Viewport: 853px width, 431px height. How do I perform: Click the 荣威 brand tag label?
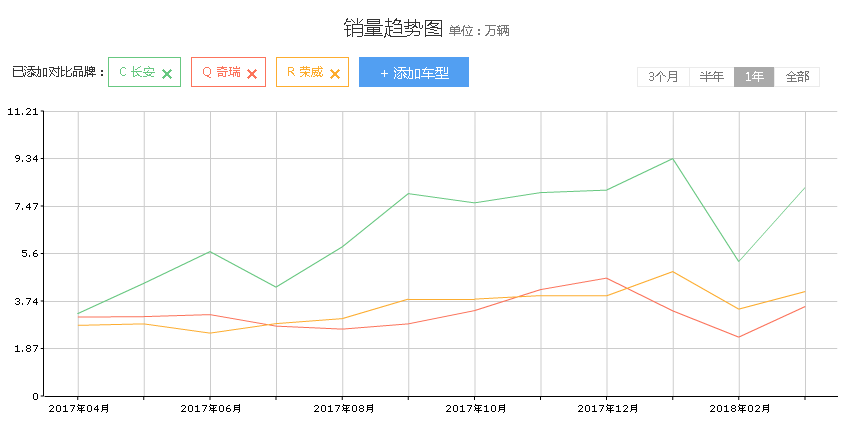305,72
